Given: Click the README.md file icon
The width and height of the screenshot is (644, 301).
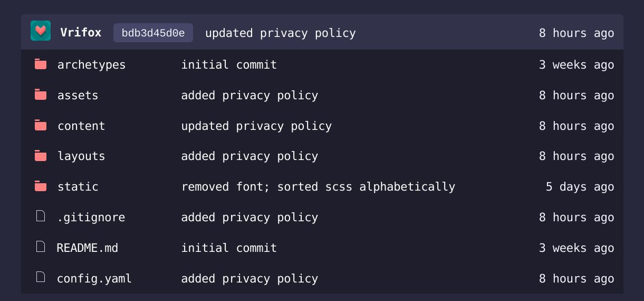Looking at the screenshot, I should tap(41, 247).
